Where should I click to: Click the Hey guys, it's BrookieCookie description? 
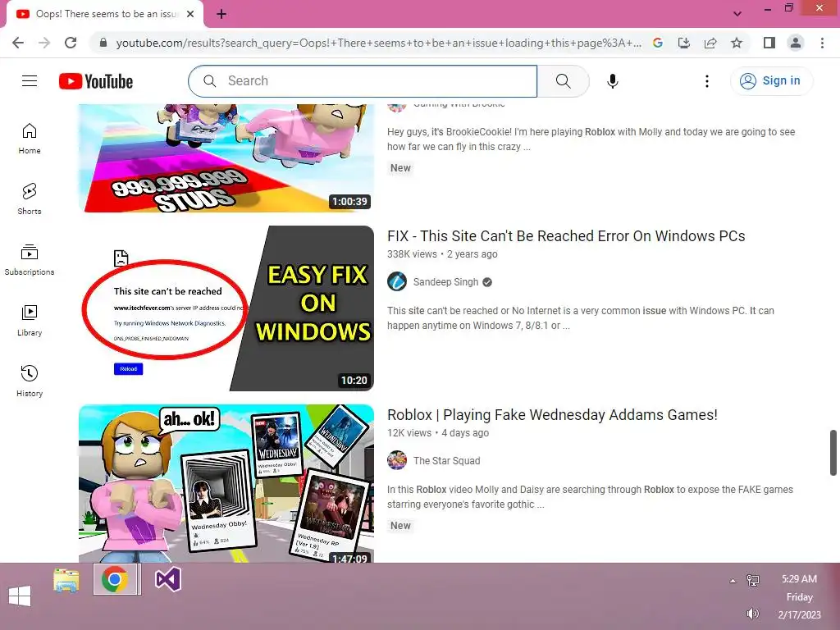[x=591, y=139]
